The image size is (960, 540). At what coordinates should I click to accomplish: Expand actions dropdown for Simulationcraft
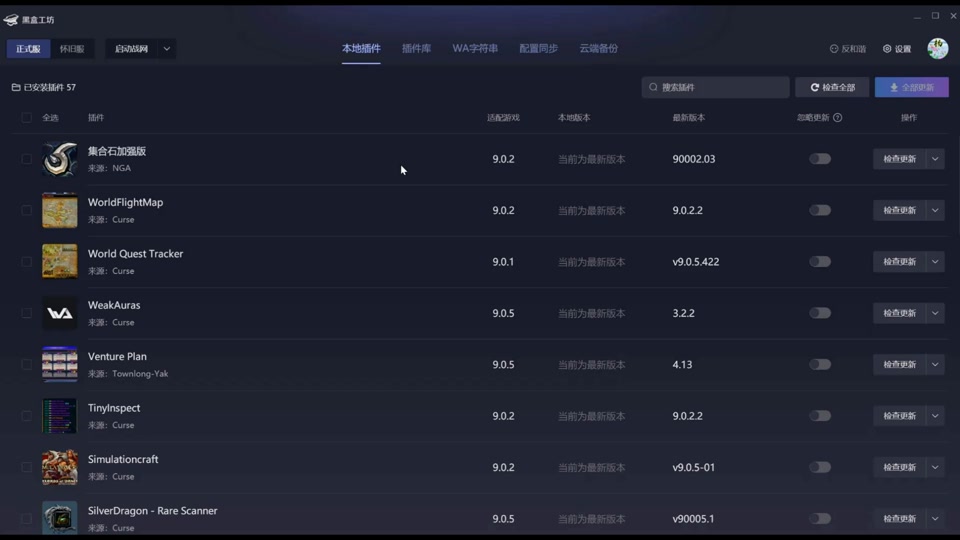(x=935, y=468)
